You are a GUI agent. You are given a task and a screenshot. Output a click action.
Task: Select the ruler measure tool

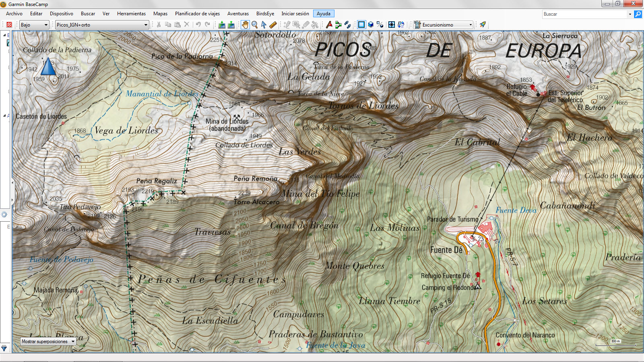pos(273,25)
